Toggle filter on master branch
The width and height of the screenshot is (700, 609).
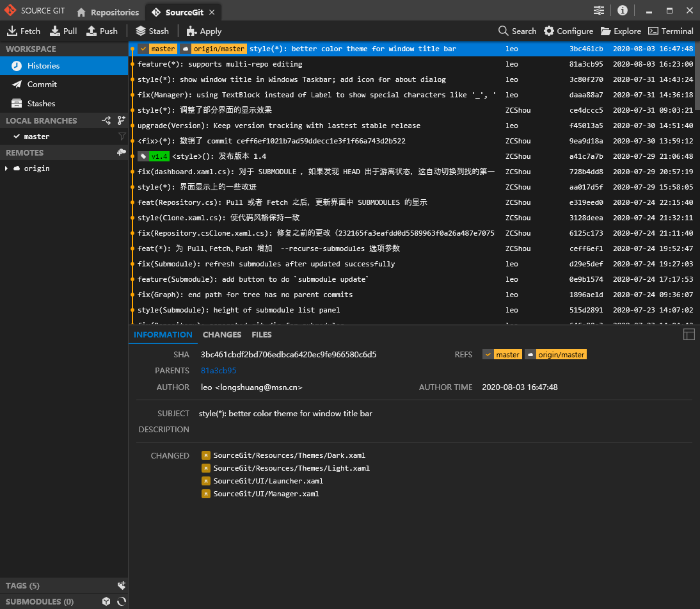[x=122, y=136]
